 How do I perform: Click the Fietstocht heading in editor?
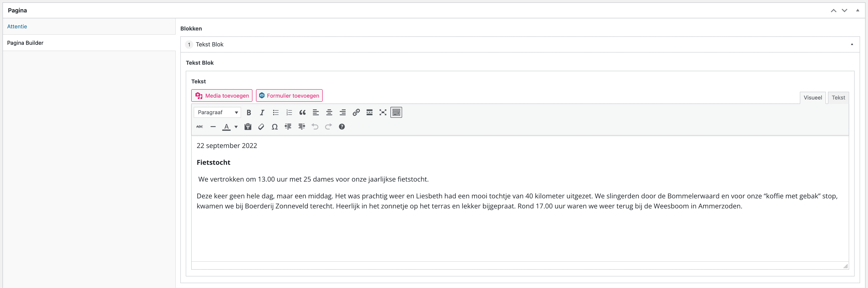(213, 162)
